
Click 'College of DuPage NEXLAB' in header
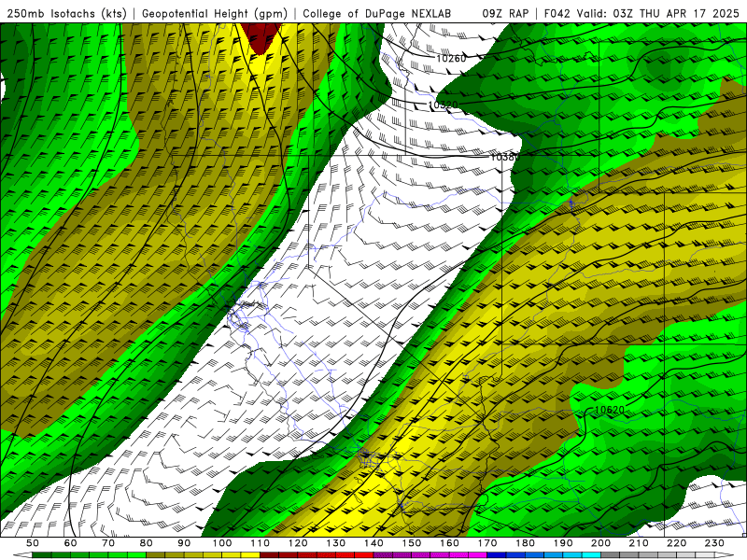[x=376, y=14]
